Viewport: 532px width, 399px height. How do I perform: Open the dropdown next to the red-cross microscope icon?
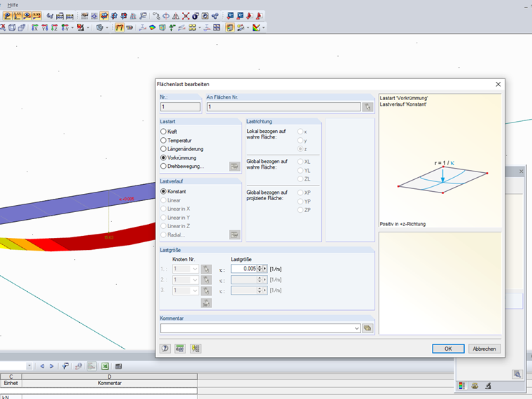tap(88, 27)
